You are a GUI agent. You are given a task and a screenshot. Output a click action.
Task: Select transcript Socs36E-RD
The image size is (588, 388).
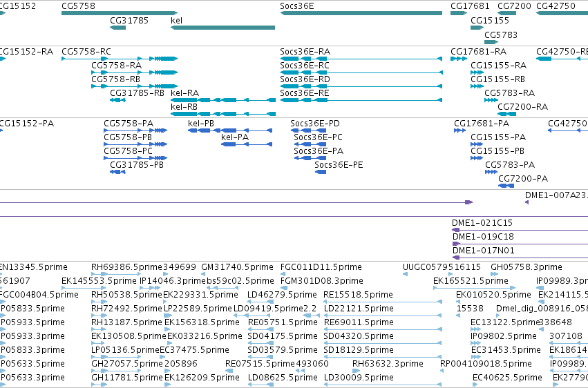click(x=361, y=86)
